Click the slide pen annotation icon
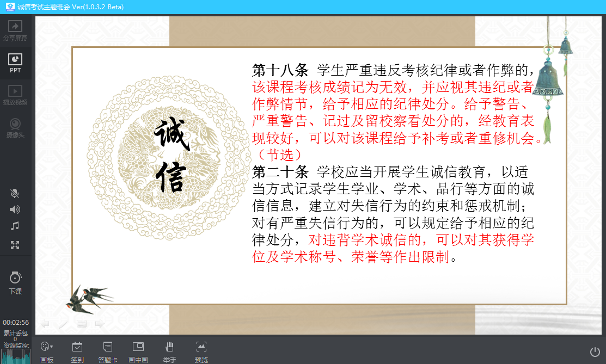606x364 pixels. pyautogui.click(x=63, y=323)
